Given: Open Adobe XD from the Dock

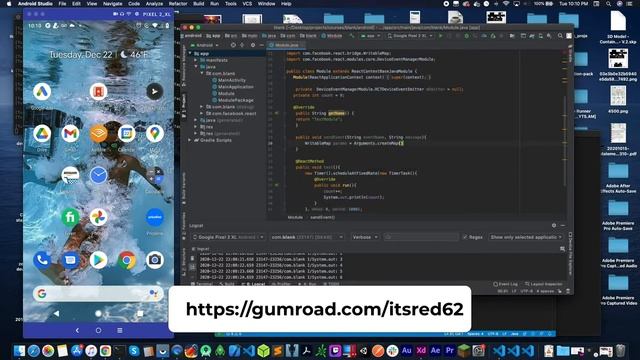Looking at the screenshot, I should coord(421,351).
